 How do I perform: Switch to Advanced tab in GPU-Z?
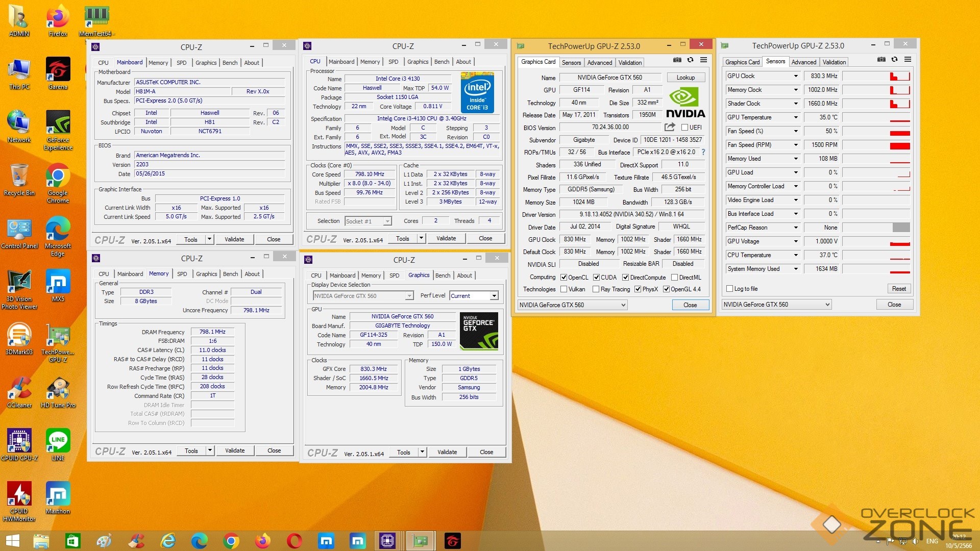tap(599, 63)
